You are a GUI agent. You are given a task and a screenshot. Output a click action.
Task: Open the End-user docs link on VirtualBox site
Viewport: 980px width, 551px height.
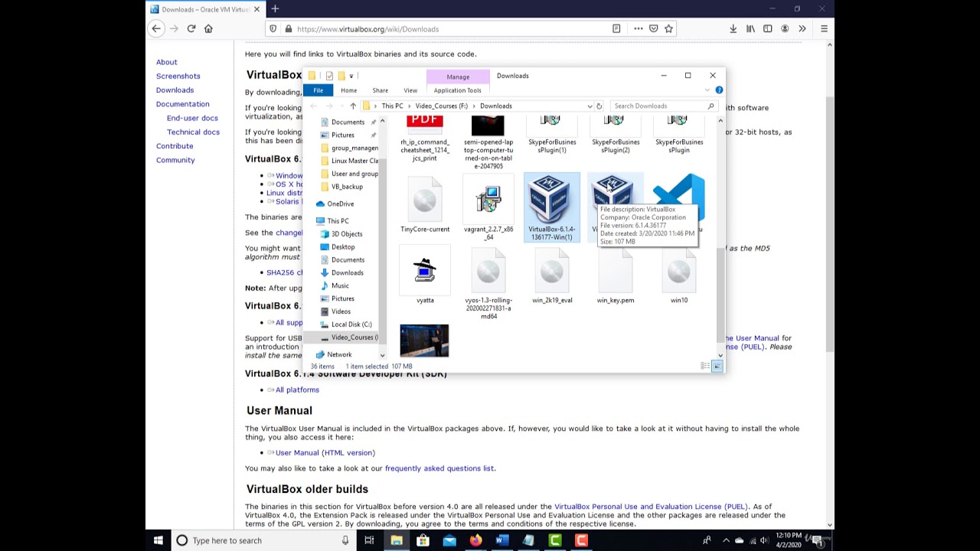192,118
